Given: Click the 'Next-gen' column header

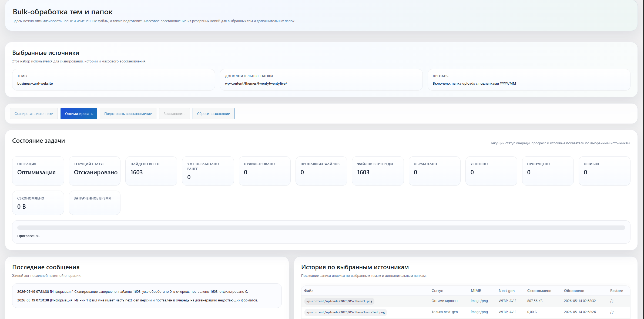Looking at the screenshot, I should [x=507, y=291].
